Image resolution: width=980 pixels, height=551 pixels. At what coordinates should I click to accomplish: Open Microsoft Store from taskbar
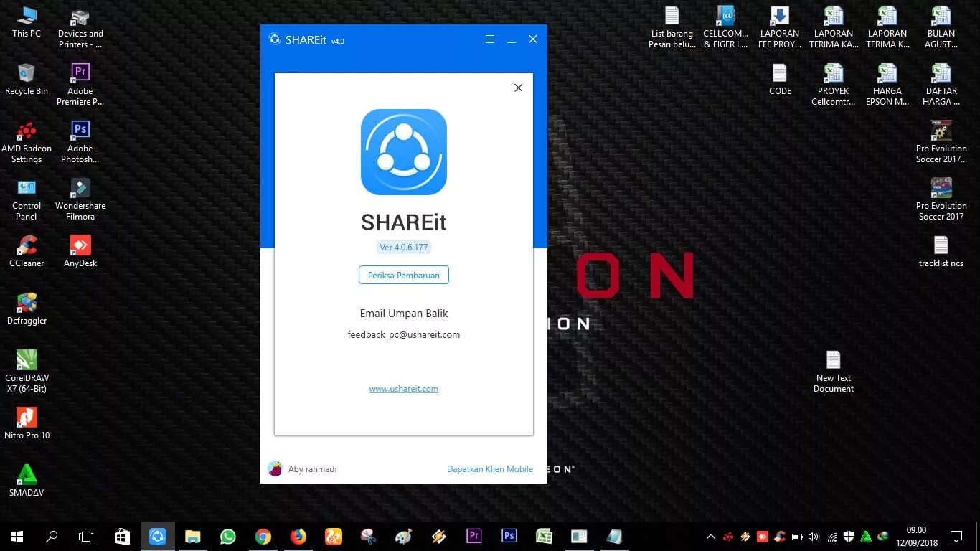coord(123,536)
